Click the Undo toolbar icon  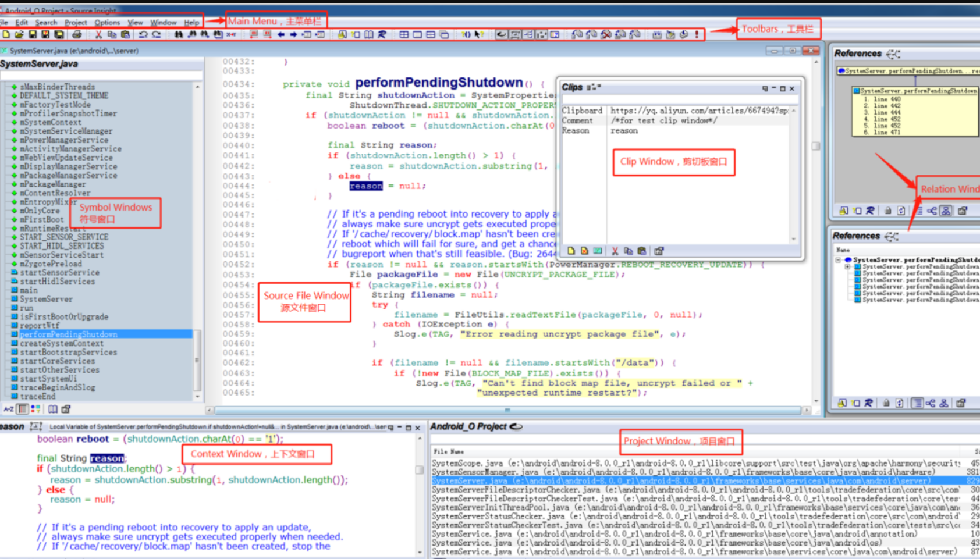[143, 34]
